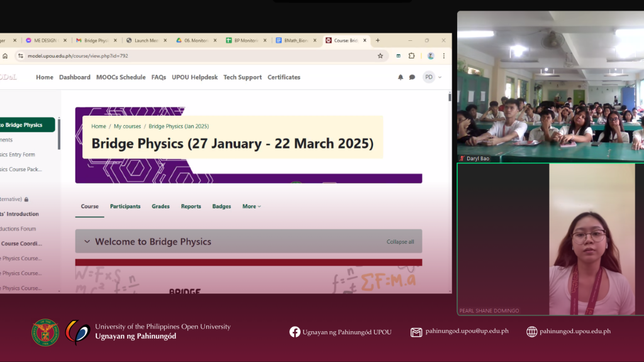Close the Launch Meeting tab
This screenshot has height=362, width=644.
(165, 40)
